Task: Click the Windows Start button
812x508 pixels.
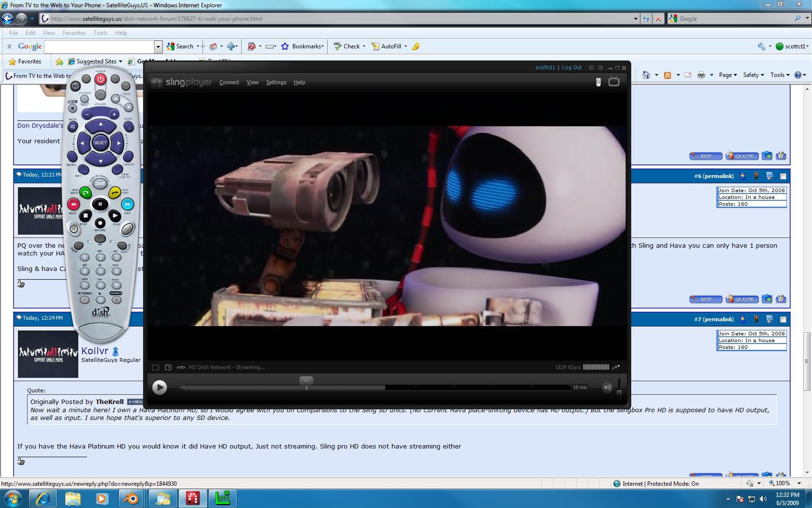Action: (x=13, y=498)
